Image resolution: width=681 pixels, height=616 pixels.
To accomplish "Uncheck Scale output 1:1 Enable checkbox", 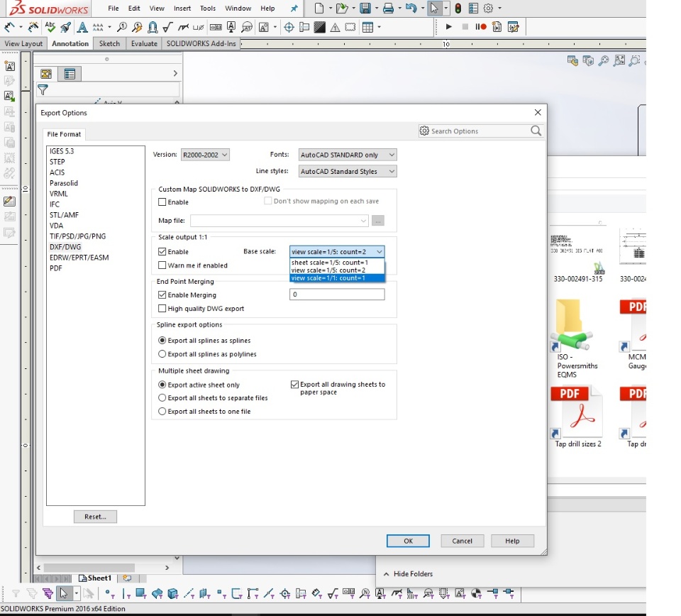I will click(162, 251).
